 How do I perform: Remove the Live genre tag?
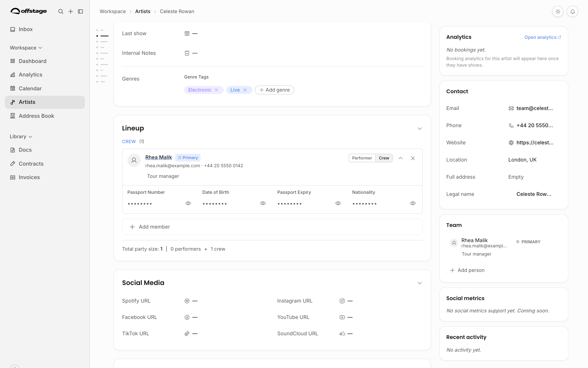(x=245, y=90)
